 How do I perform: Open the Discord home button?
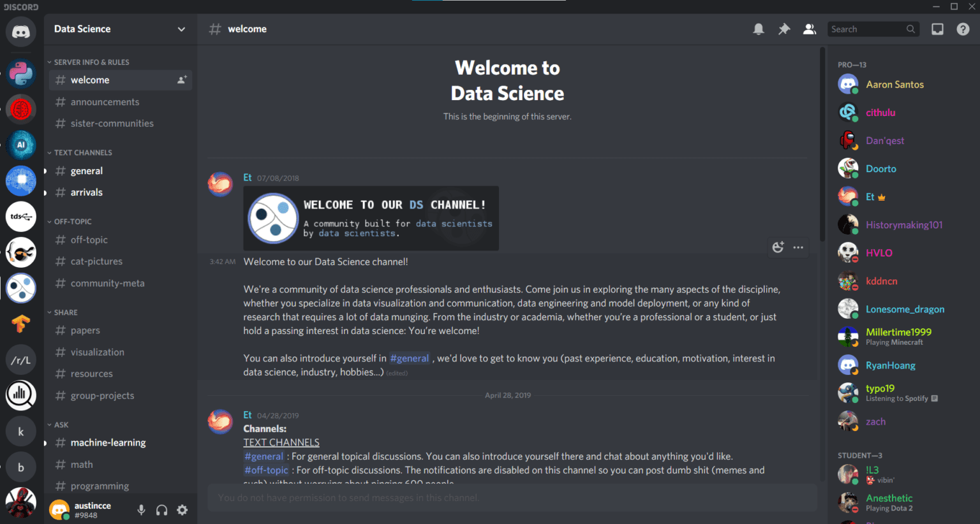pyautogui.click(x=21, y=32)
